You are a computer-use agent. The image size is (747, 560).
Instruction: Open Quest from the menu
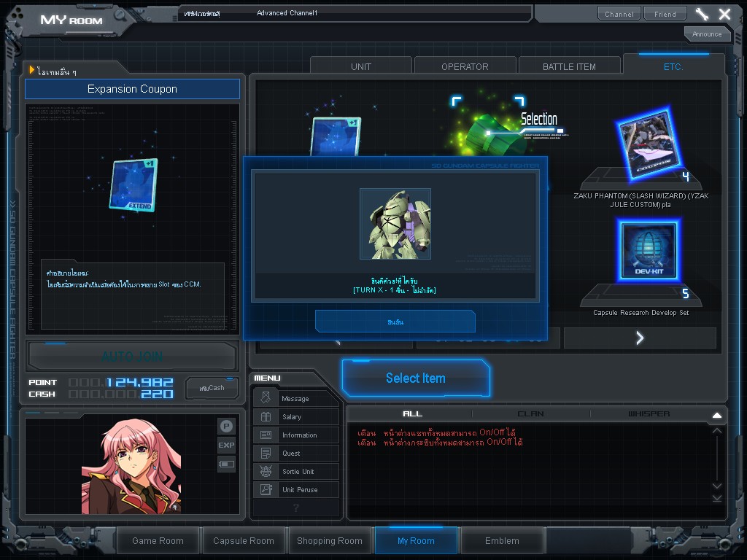coord(296,454)
